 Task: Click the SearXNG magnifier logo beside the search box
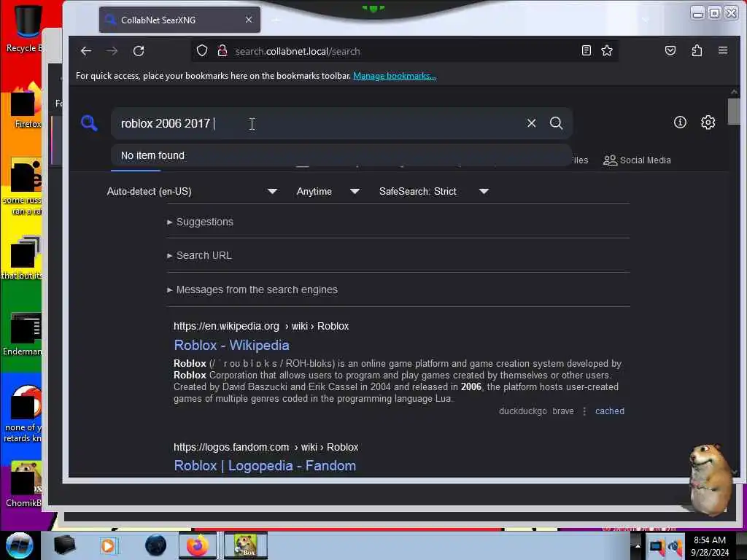(x=89, y=123)
